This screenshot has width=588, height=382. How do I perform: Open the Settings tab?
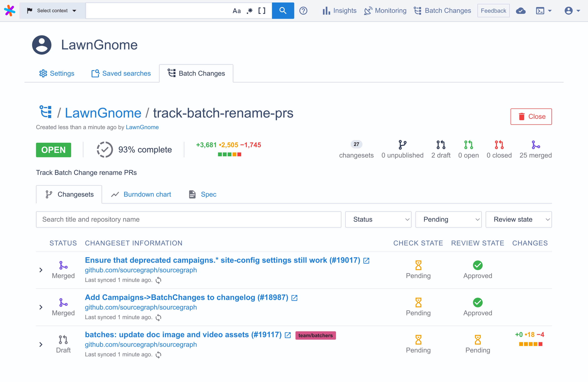57,73
